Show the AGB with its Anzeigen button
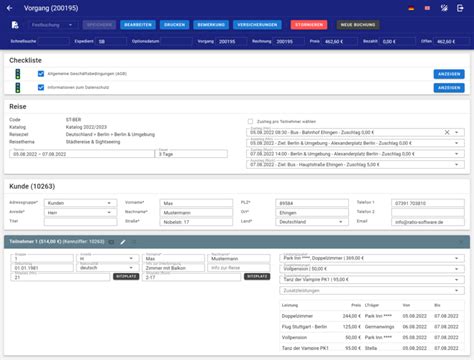Image resolution: width=474 pixels, height=360 pixels. (449, 74)
